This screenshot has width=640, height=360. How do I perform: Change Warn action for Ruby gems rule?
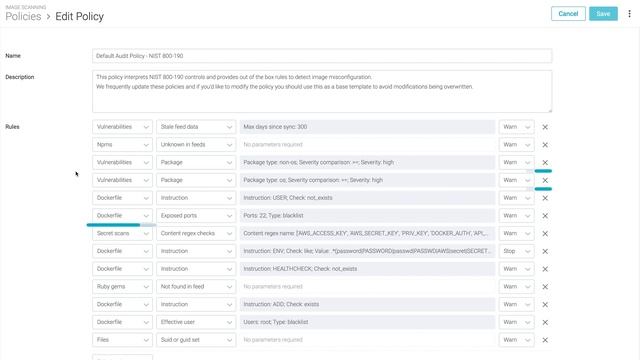click(516, 287)
